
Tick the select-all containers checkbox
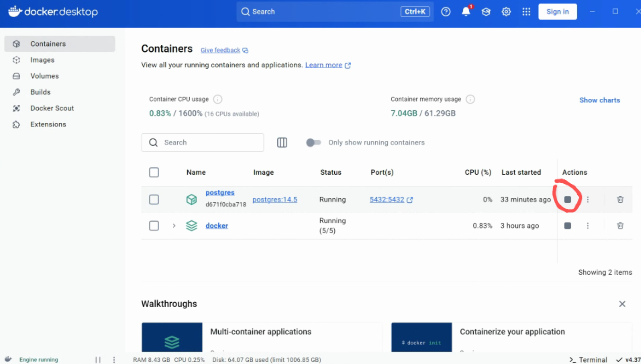pyautogui.click(x=154, y=173)
